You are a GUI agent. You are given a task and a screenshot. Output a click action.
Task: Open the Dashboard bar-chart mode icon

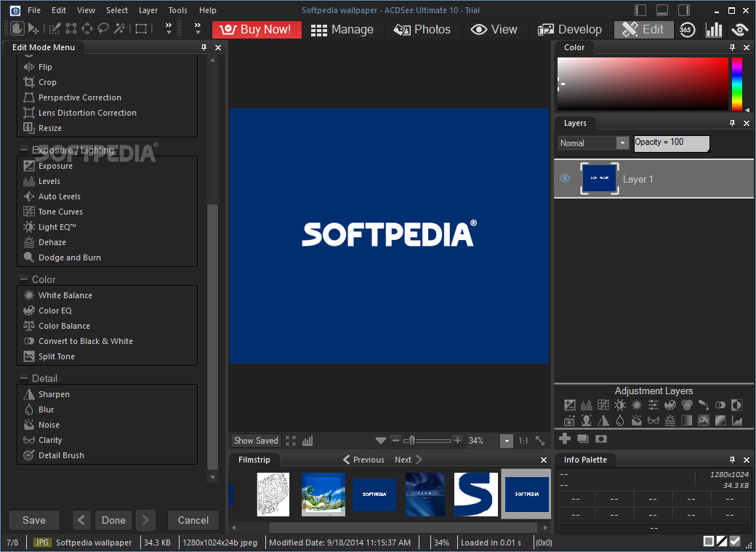(714, 29)
